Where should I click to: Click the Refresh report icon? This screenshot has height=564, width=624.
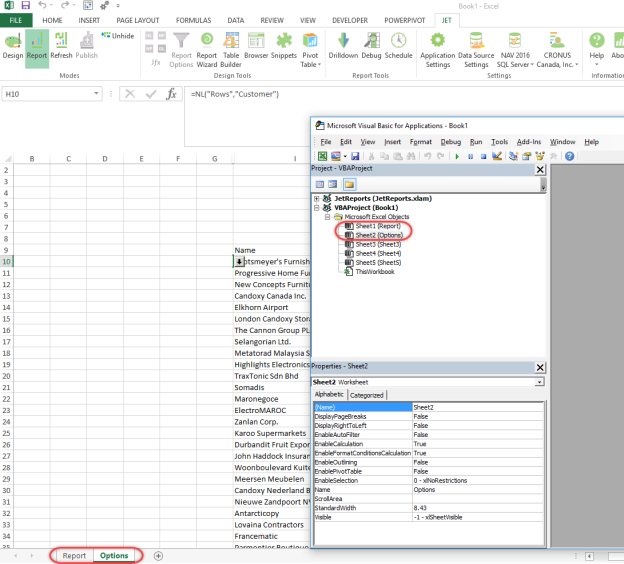(61, 46)
